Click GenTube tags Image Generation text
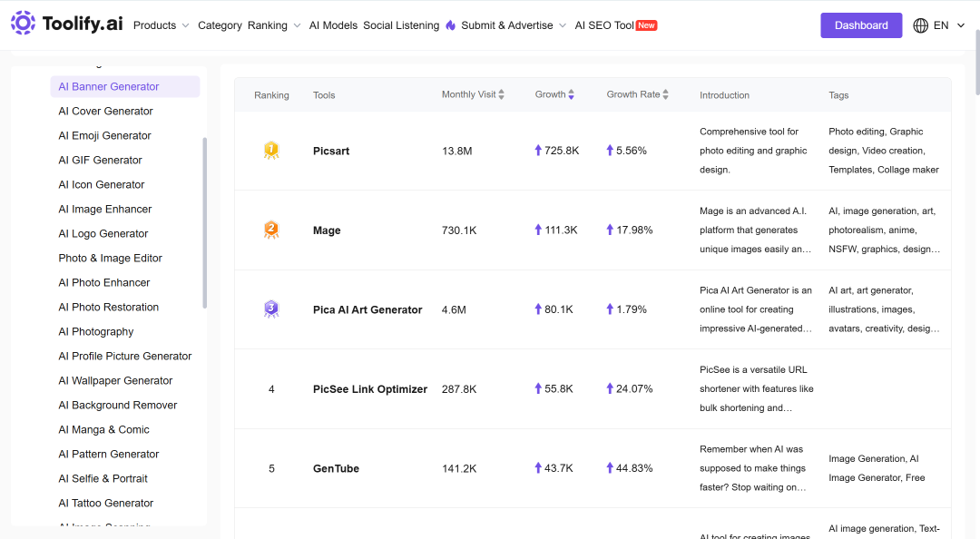This screenshot has width=980, height=539. pos(877,468)
